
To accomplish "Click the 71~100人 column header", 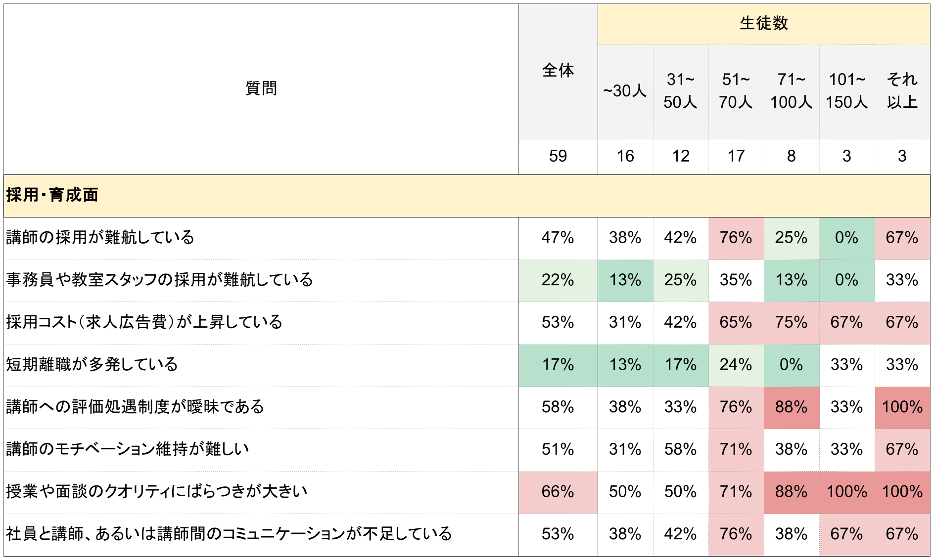I will 791,91.
